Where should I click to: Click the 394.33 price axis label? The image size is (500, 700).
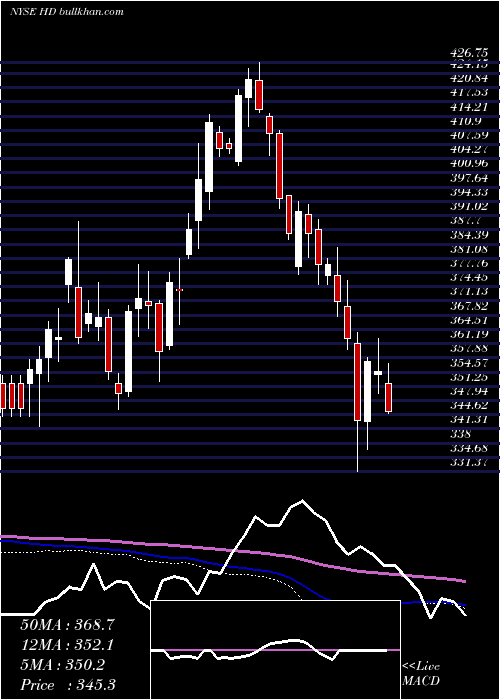click(468, 192)
